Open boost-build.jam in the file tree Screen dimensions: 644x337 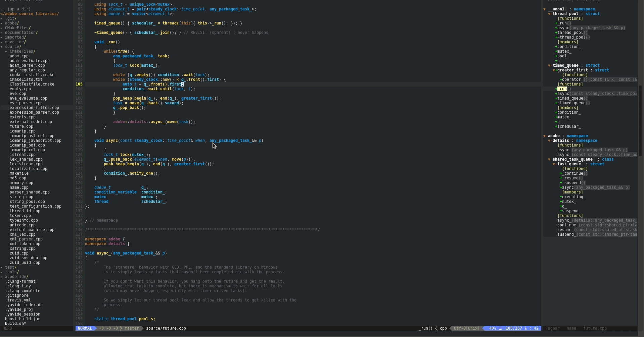tap(22, 319)
